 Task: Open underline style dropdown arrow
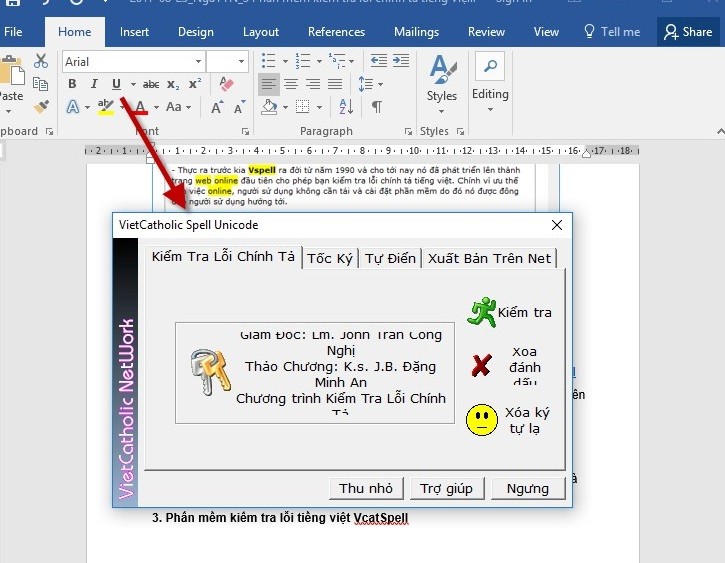point(133,84)
